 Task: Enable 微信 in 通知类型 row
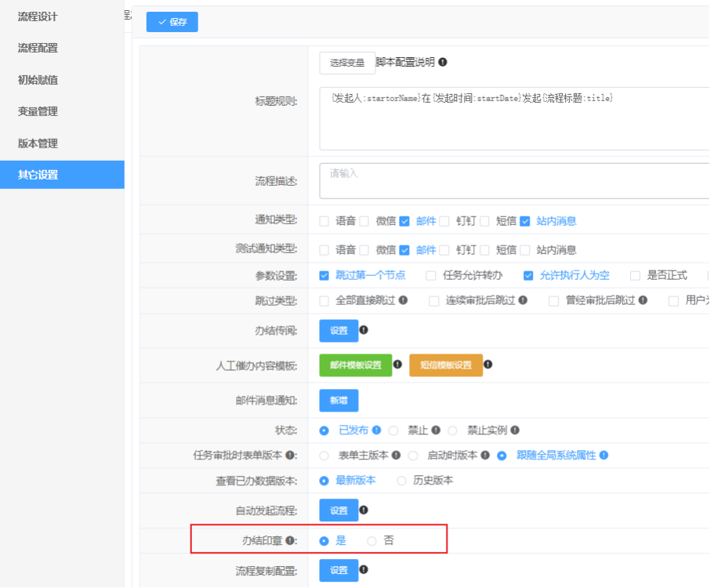point(364,222)
